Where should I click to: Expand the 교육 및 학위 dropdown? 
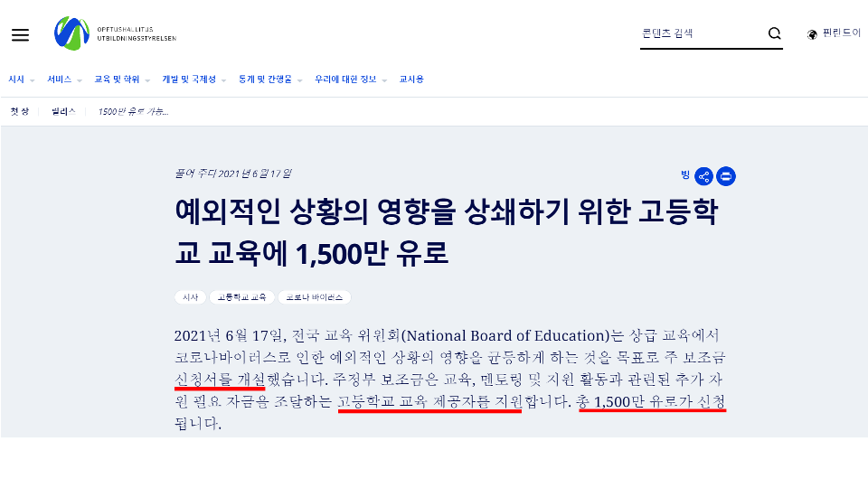(x=122, y=80)
